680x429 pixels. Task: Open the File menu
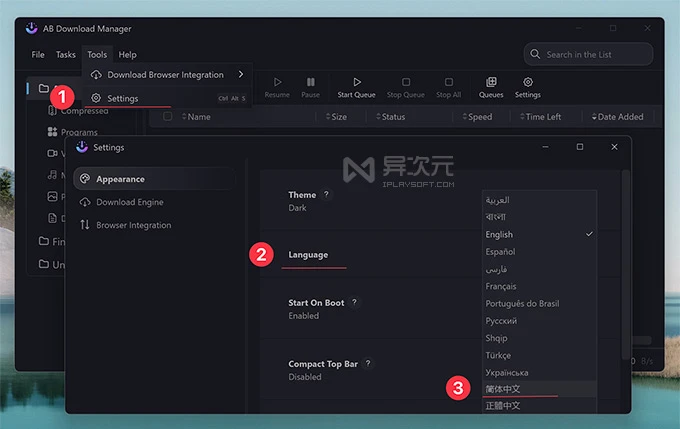[x=38, y=55]
